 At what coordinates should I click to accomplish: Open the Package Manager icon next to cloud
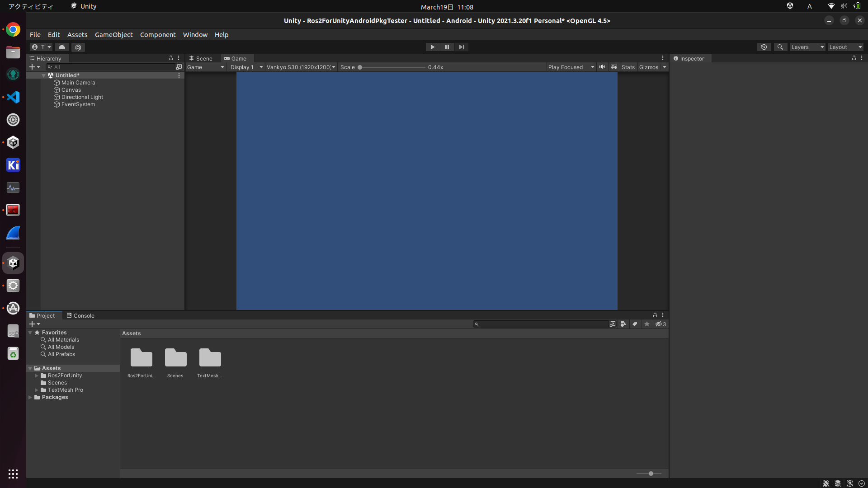click(x=78, y=47)
